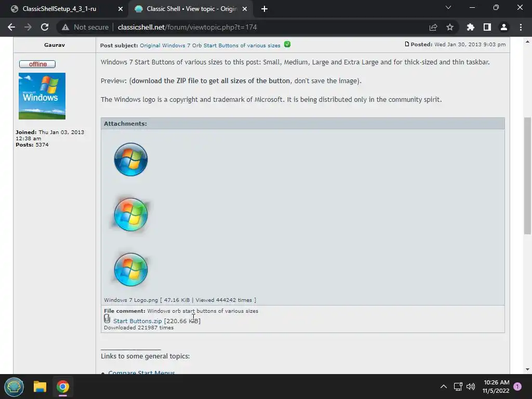The width and height of the screenshot is (532, 399).
Task: Click the Attachments header label
Action: 125,124
